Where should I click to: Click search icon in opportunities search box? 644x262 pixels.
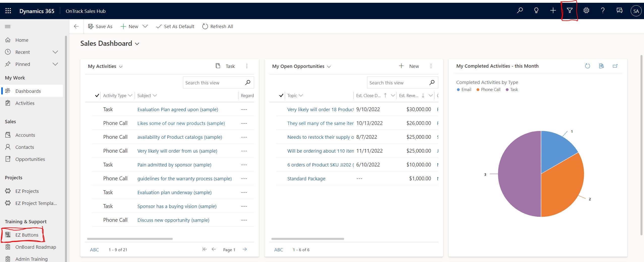pos(432,82)
